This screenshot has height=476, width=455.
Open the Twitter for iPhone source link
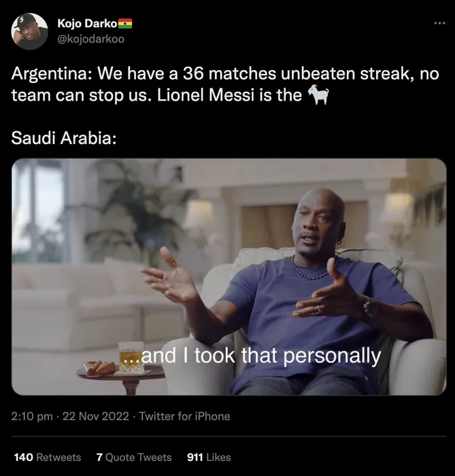pyautogui.click(x=185, y=416)
